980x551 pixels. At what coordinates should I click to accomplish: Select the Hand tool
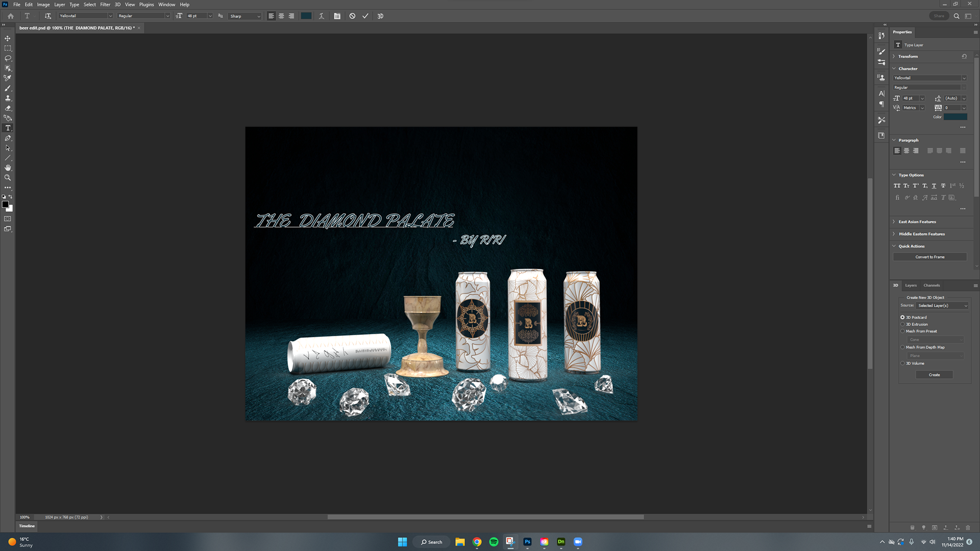click(x=8, y=168)
